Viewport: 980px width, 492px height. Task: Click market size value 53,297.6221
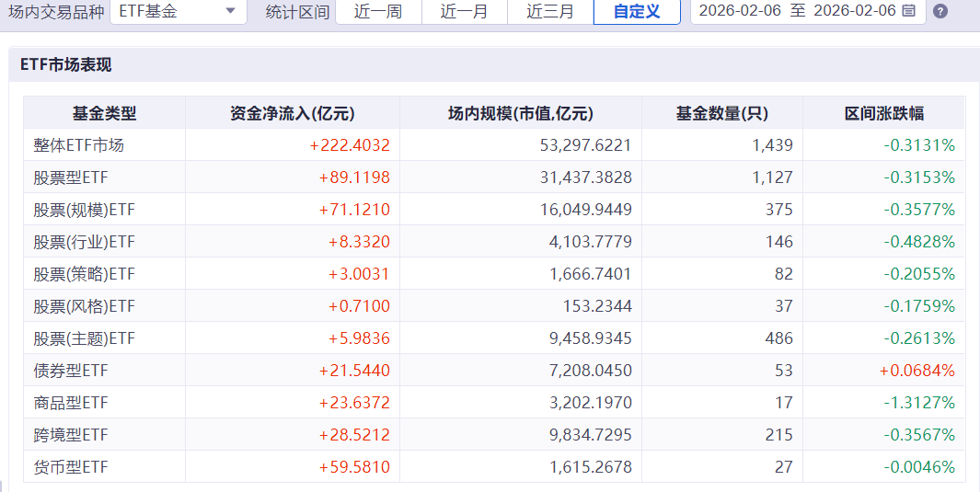tap(585, 145)
